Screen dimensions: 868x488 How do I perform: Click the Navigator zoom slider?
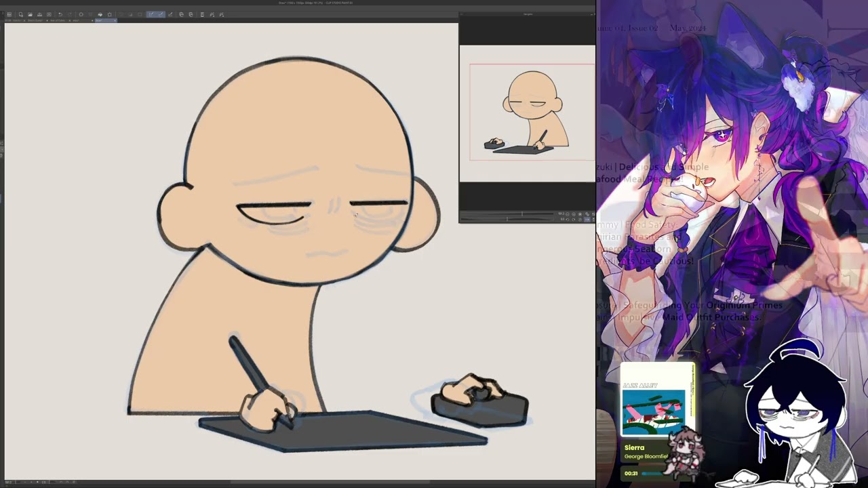coord(507,213)
